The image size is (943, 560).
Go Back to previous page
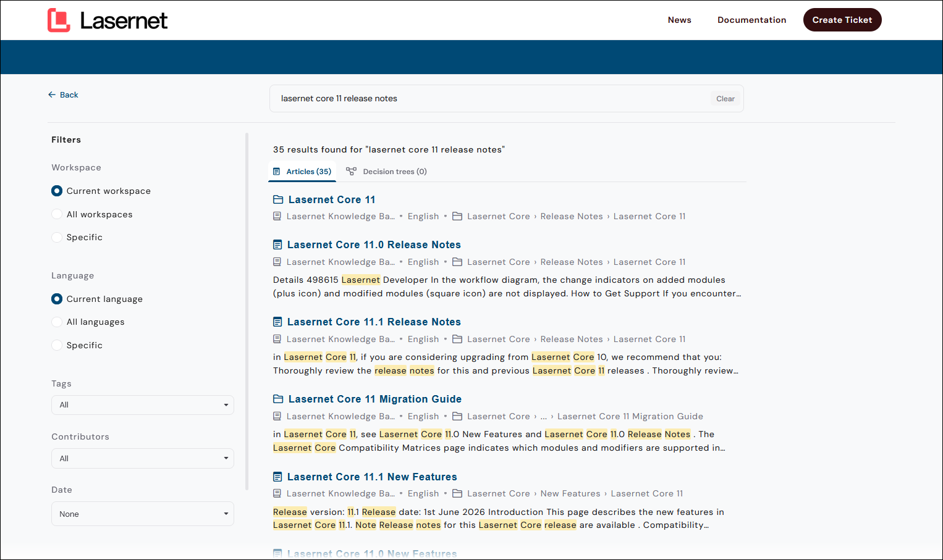[x=64, y=95]
